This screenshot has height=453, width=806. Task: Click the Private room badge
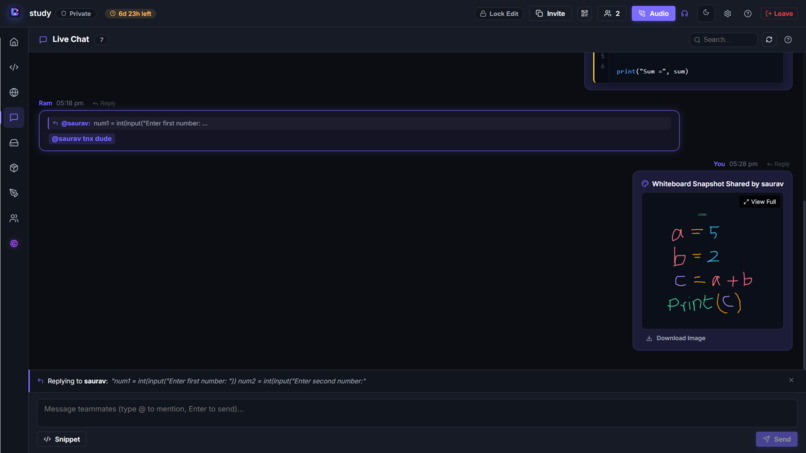tap(76, 14)
